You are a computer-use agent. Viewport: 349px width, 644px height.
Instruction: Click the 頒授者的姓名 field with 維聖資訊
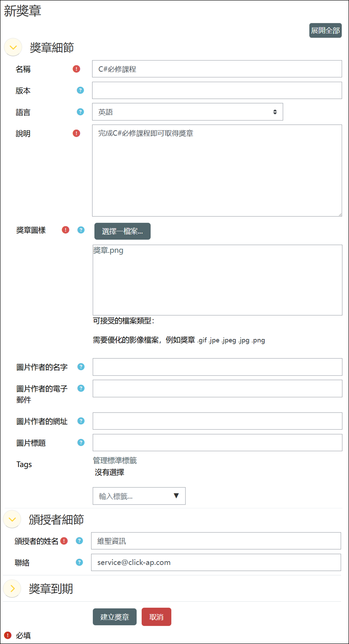pyautogui.click(x=216, y=541)
